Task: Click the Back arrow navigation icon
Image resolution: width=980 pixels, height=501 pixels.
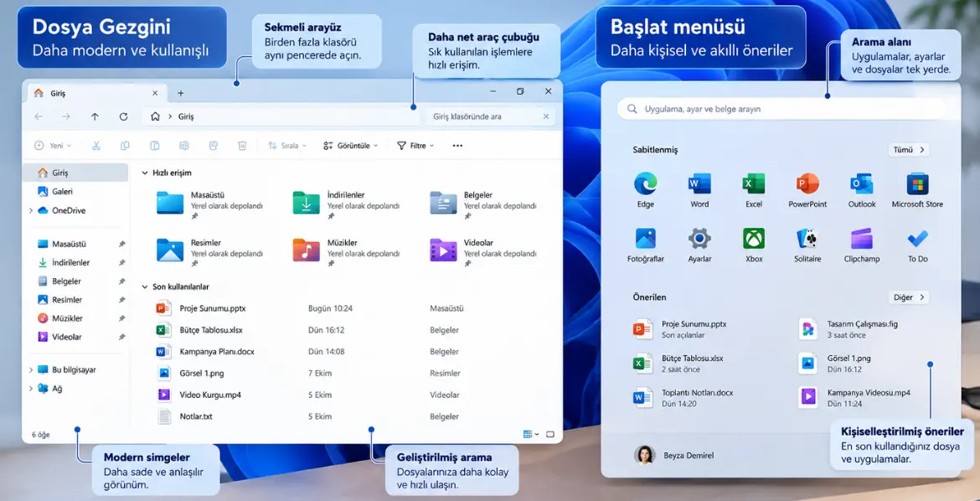Action: pyautogui.click(x=39, y=116)
